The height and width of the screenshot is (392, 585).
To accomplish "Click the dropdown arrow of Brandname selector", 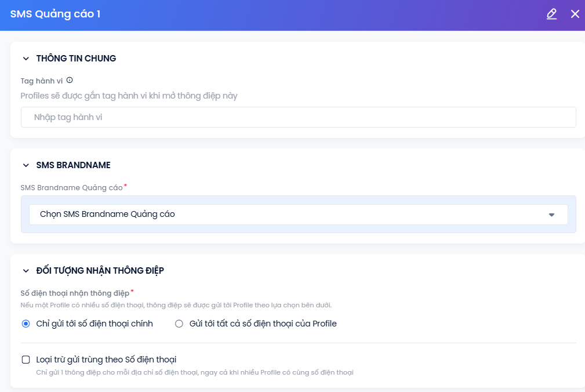I will tap(551, 215).
